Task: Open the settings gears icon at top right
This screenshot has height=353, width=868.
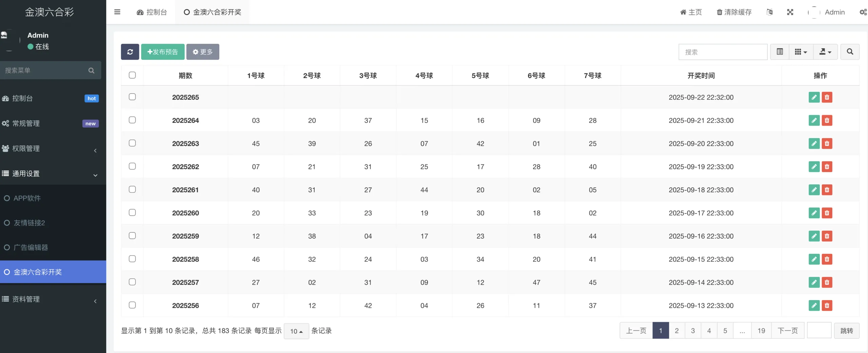Action: [x=863, y=12]
